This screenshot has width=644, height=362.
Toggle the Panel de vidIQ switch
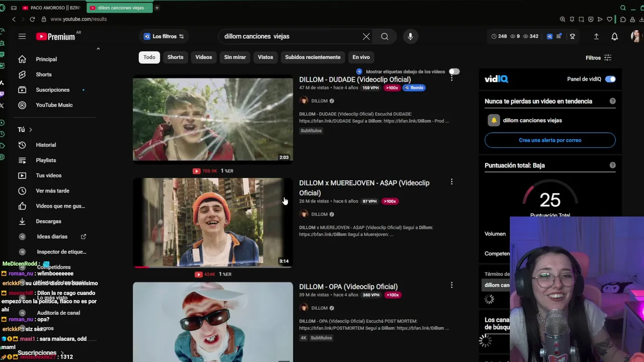coord(610,79)
